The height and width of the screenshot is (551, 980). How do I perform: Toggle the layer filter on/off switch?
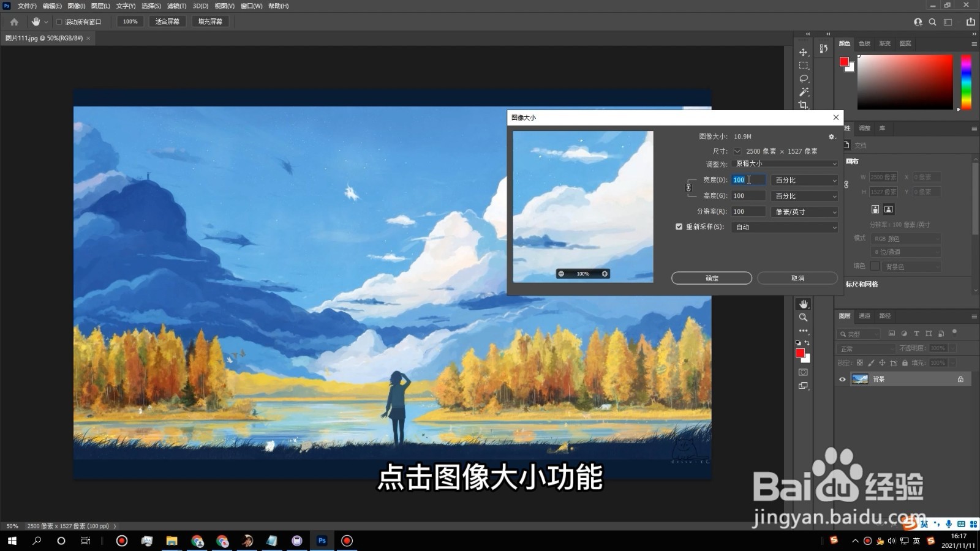[954, 332]
